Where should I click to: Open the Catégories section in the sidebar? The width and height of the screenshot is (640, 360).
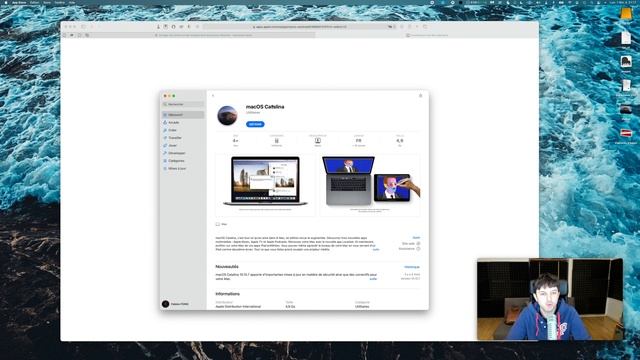[x=183, y=161]
